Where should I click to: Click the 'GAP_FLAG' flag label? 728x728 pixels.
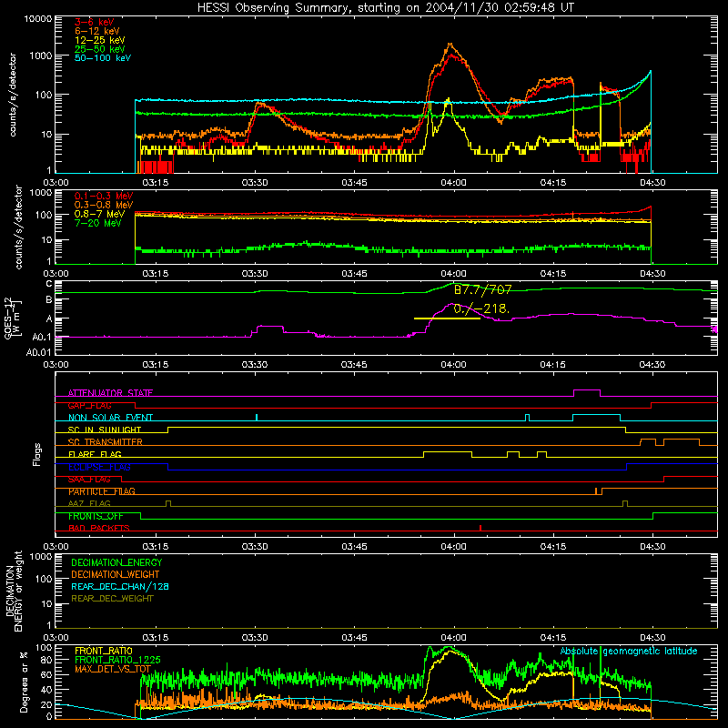coord(89,405)
